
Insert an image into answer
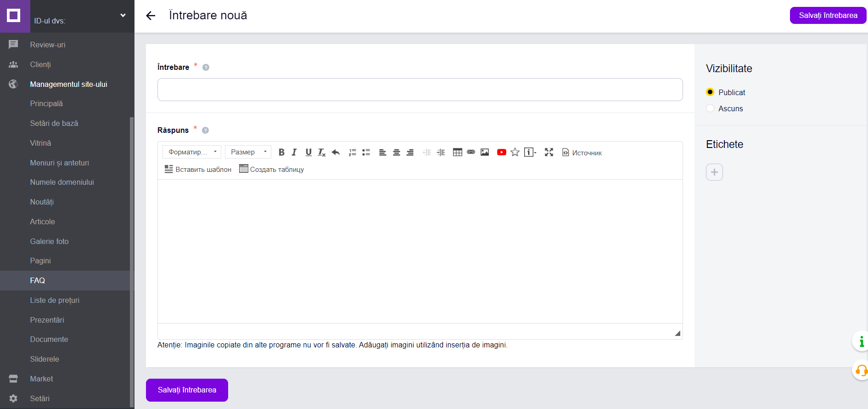485,152
